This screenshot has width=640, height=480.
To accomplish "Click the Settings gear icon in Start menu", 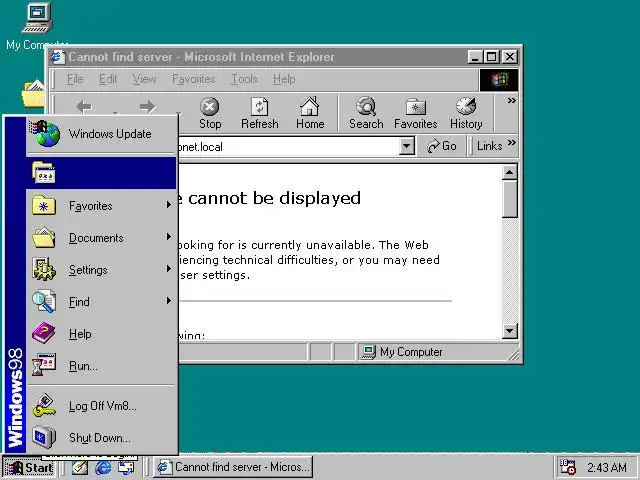I will [44, 269].
